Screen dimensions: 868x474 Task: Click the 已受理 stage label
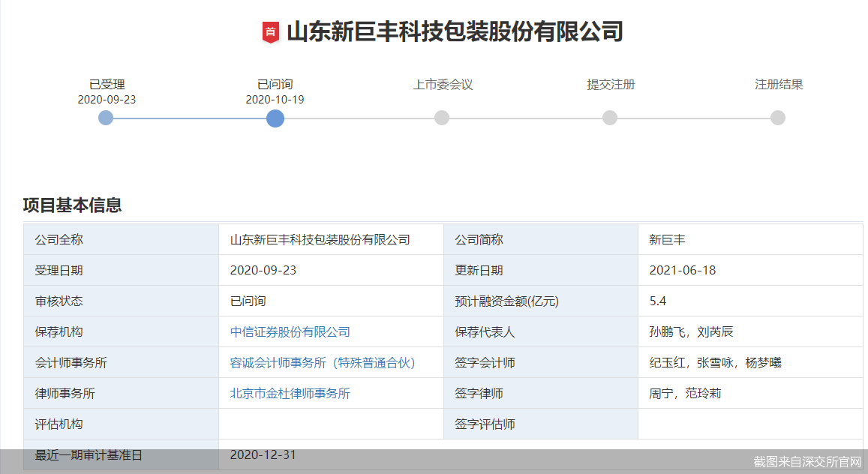tap(107, 85)
